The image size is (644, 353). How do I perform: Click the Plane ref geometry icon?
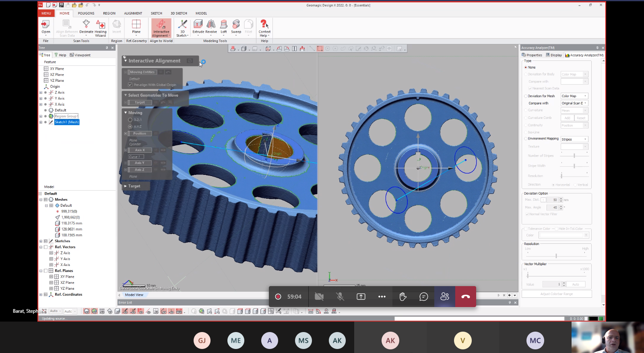tap(136, 26)
